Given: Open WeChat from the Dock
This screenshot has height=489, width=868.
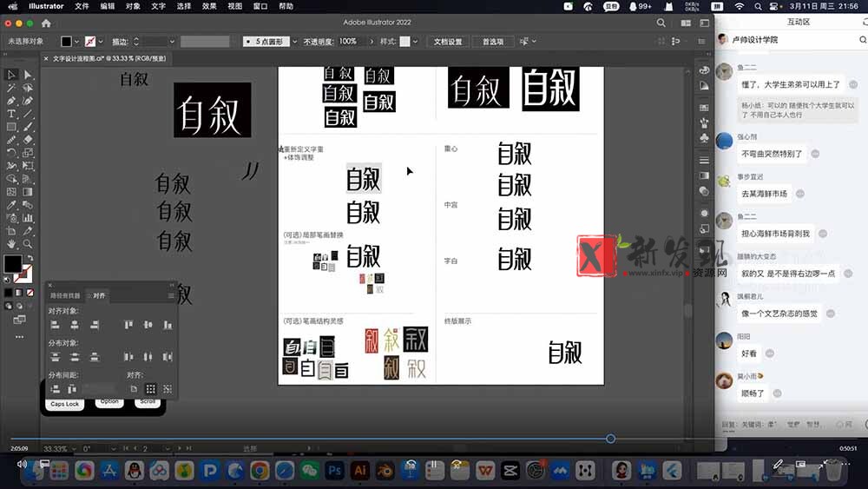Looking at the screenshot, I should pyautogui.click(x=310, y=471).
